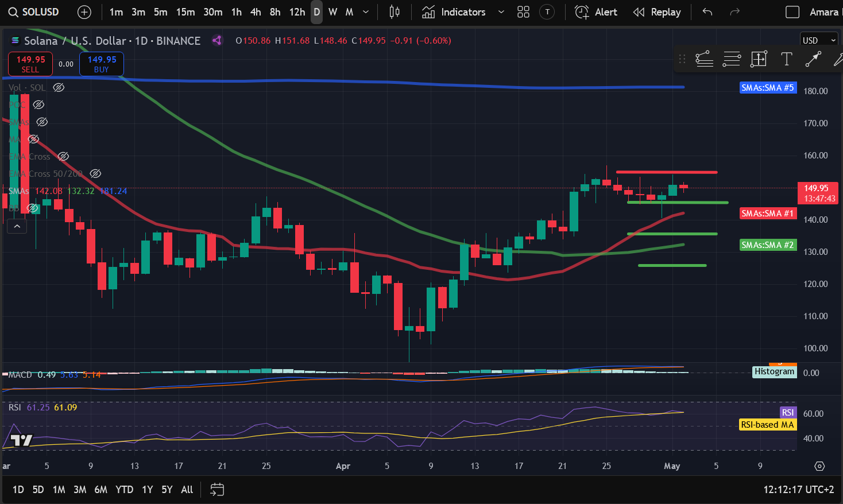Viewport: 843px width, 504px height.
Task: Select the arrow line drawing tool
Action: [x=813, y=59]
